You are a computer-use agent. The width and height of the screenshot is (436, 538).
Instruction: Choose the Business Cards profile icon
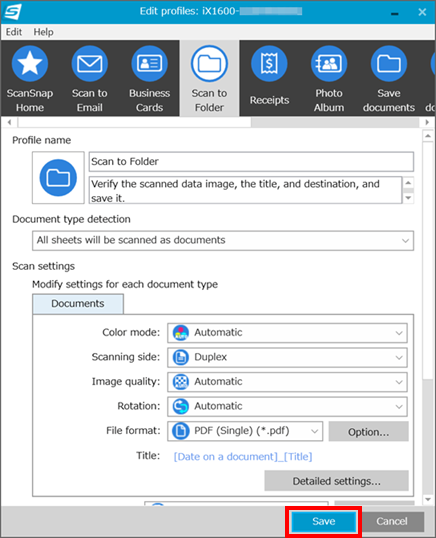150,63
